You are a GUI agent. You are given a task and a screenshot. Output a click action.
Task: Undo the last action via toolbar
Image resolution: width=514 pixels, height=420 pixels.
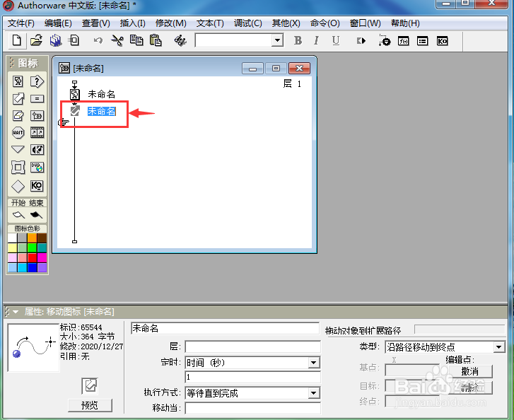[x=98, y=40]
